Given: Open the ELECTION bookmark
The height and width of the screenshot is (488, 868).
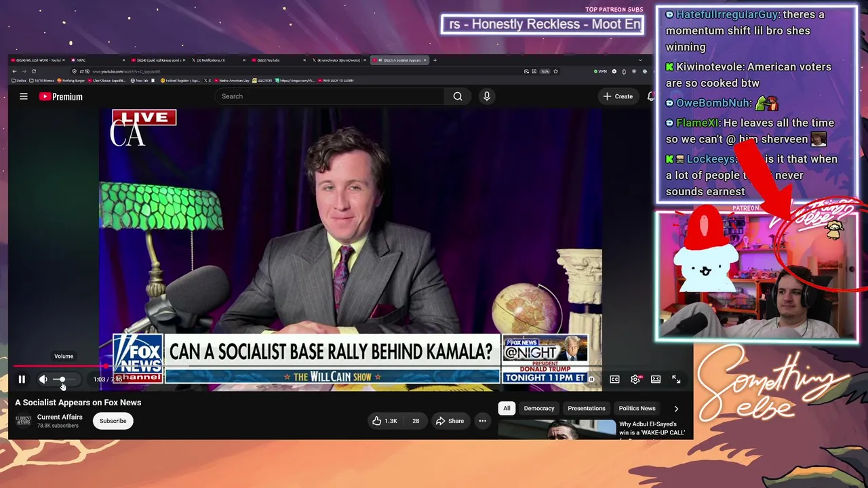Looking at the screenshot, I should click(x=262, y=81).
